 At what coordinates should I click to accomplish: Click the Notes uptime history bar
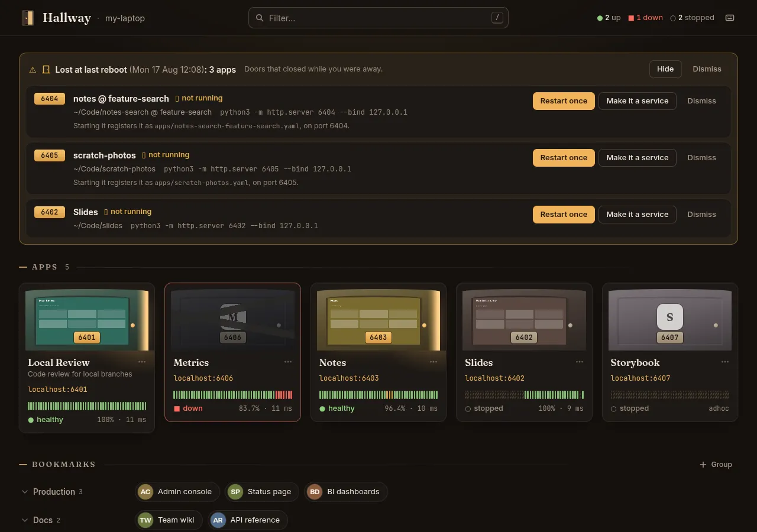pyautogui.click(x=378, y=395)
